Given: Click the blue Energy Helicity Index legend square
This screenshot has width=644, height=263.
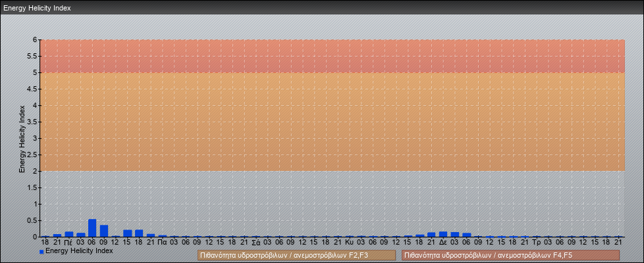Looking at the screenshot, I should [41, 251].
